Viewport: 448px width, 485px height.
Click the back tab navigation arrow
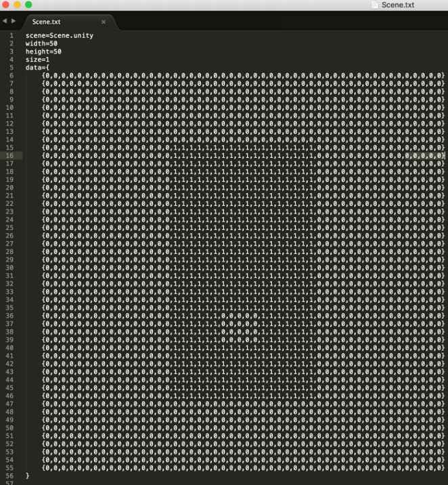click(5, 22)
